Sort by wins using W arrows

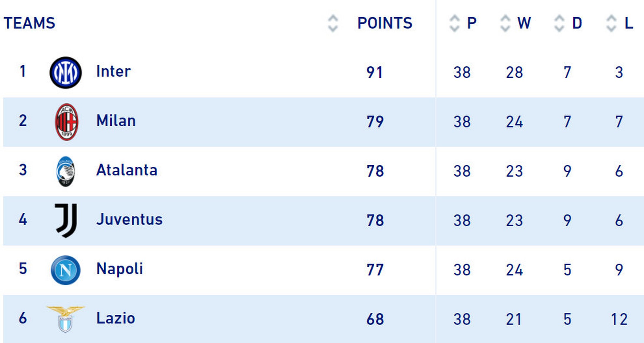pos(505,24)
